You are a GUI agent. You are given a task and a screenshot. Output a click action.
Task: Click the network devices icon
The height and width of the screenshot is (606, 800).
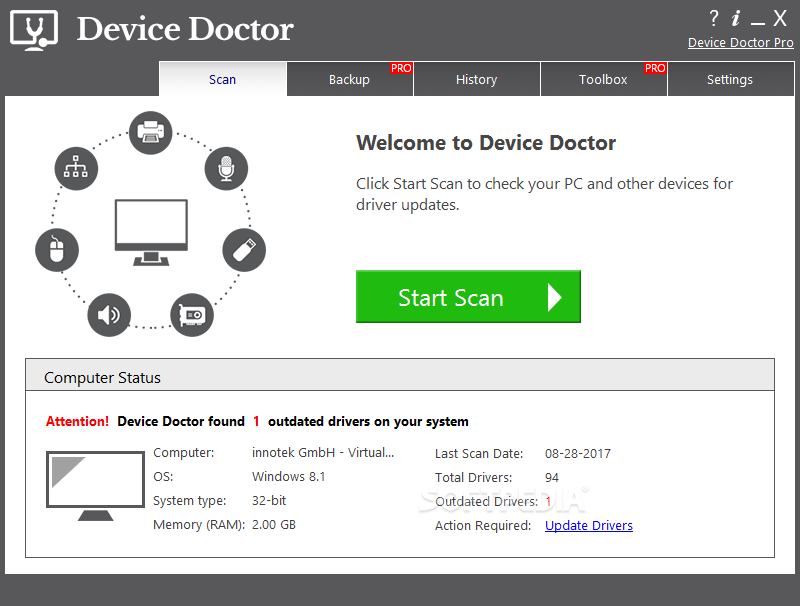[76, 169]
